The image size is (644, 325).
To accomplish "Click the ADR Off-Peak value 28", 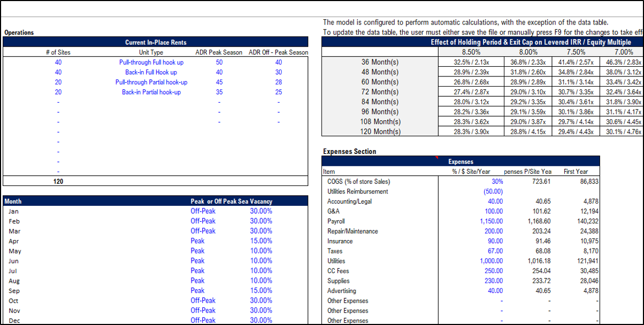I will pos(279,82).
